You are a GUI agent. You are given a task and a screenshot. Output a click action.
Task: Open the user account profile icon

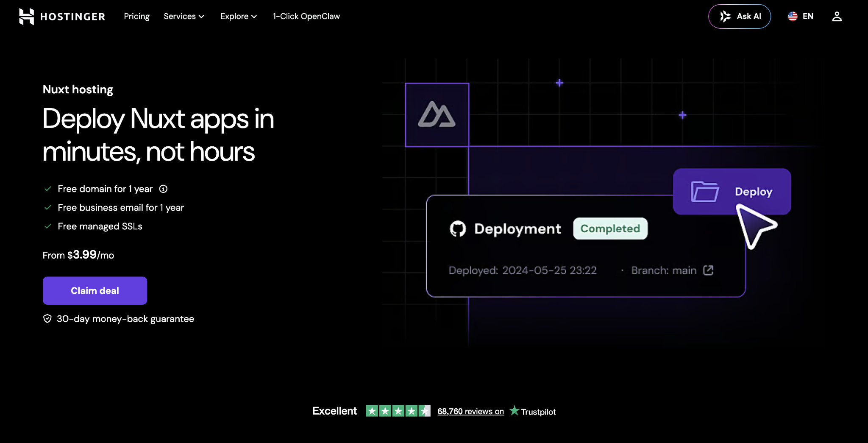[x=837, y=17]
